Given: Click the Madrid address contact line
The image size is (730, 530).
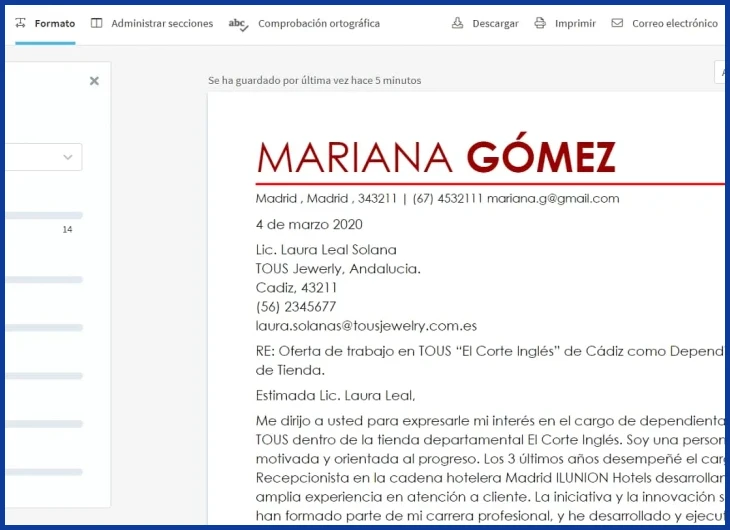Looking at the screenshot, I should (438, 198).
